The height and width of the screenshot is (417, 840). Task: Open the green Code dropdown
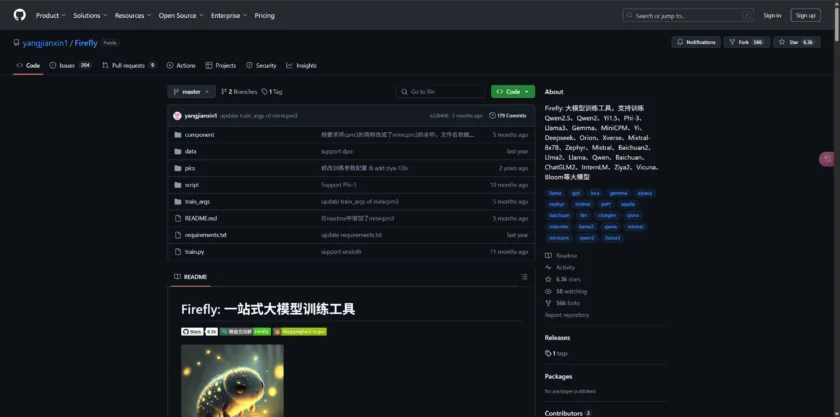click(x=513, y=92)
